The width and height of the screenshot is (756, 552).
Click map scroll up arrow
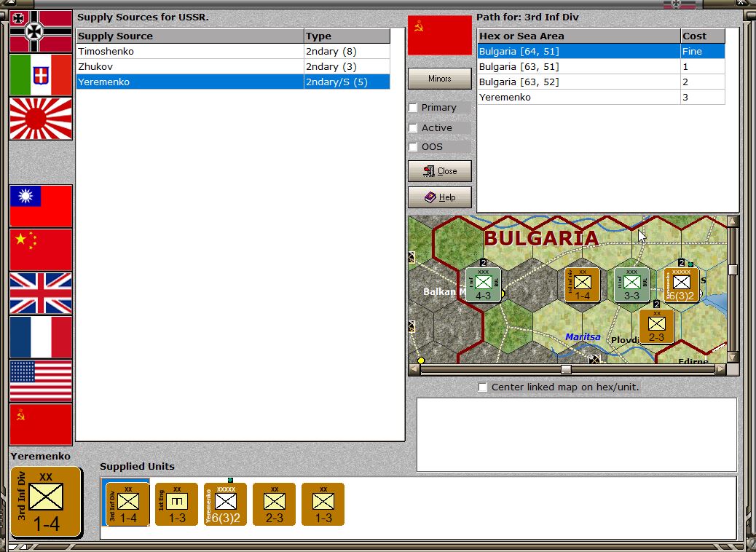coord(733,221)
